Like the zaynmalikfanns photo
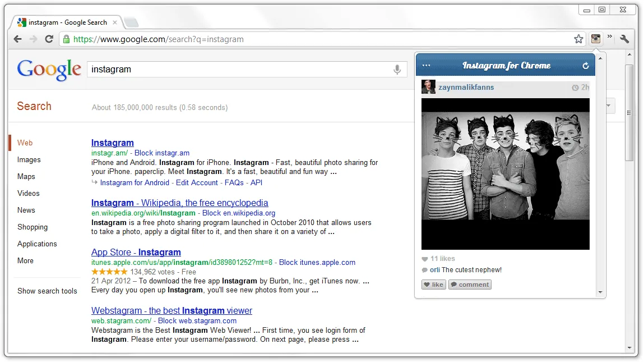Viewport: 644px width, 362px height. (x=433, y=285)
